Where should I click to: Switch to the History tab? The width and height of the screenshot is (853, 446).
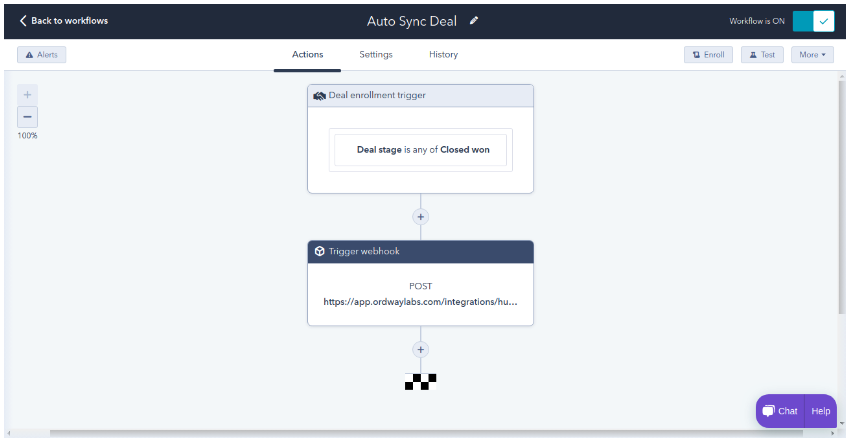(443, 54)
